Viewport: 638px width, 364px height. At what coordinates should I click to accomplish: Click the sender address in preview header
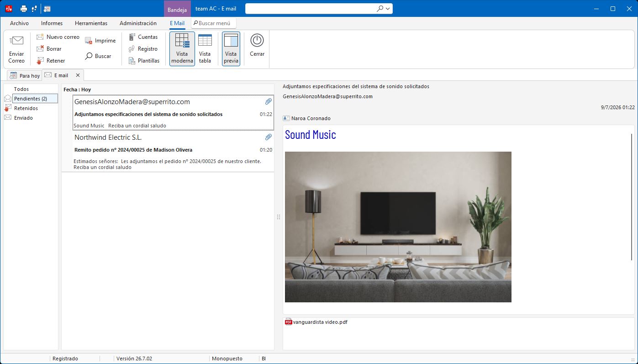327,96
